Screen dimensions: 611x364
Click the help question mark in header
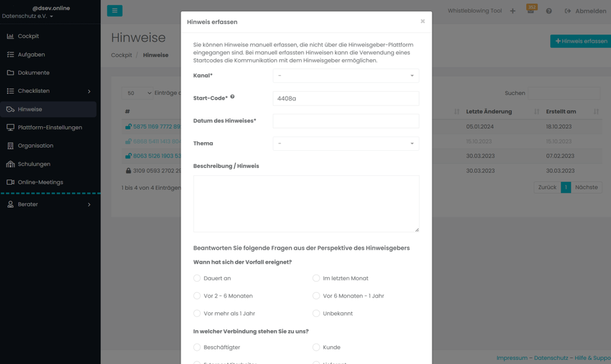[x=549, y=11]
